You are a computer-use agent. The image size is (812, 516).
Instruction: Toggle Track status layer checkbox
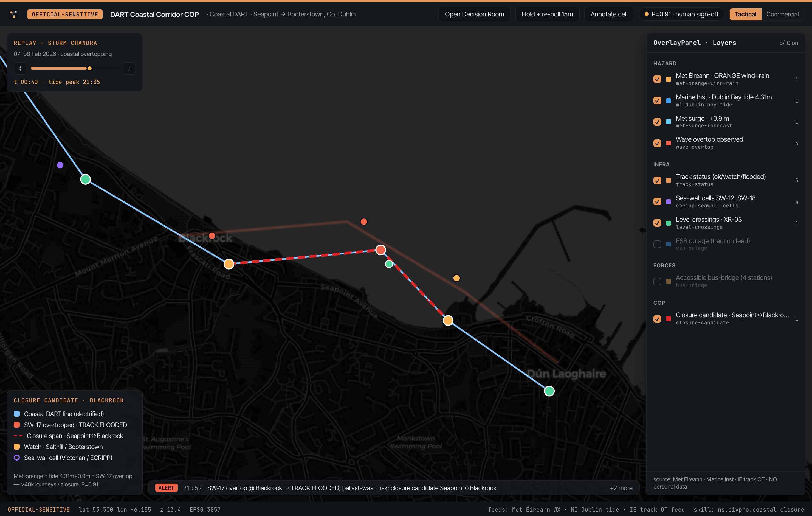[657, 181]
